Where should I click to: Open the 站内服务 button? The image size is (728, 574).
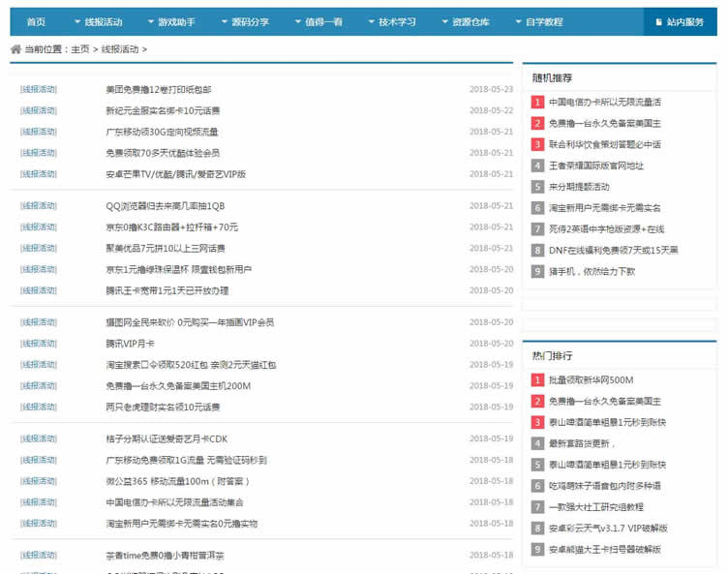[x=681, y=22]
